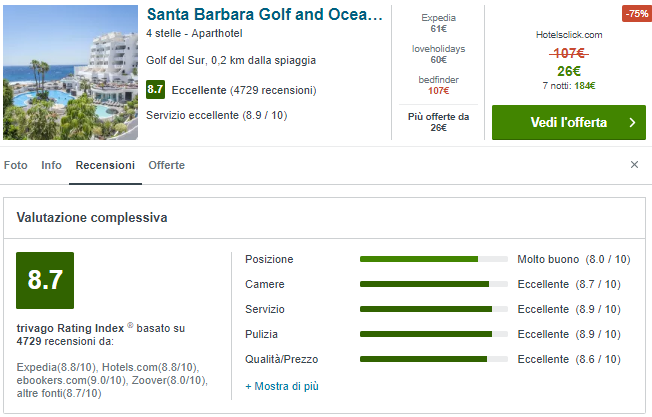Click the Posizione rating bar
The width and height of the screenshot is (652, 417).
(433, 259)
